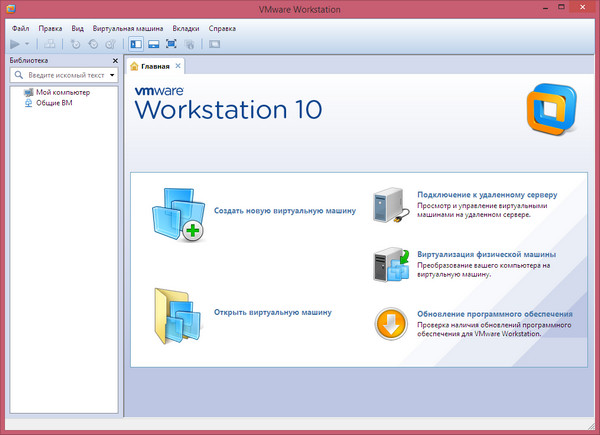
Task: Toggle the library sidebar view button
Action: (x=136, y=44)
